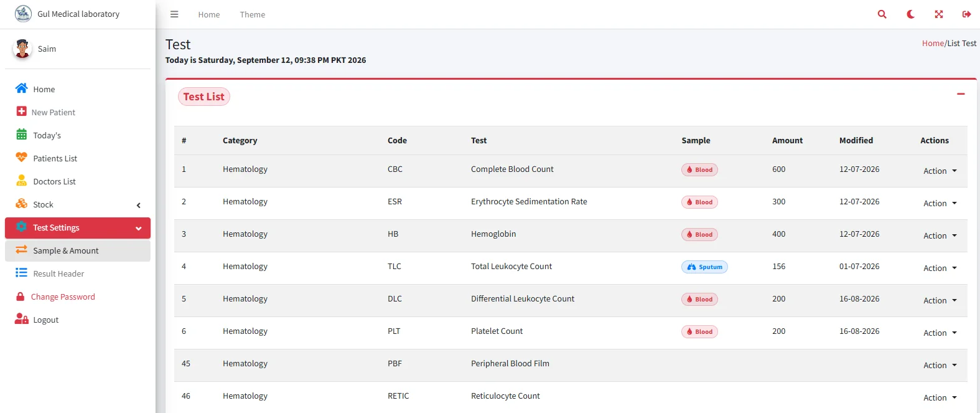Click the Test Settings gear icon
The width and height of the screenshot is (980, 413).
pyautogui.click(x=22, y=227)
